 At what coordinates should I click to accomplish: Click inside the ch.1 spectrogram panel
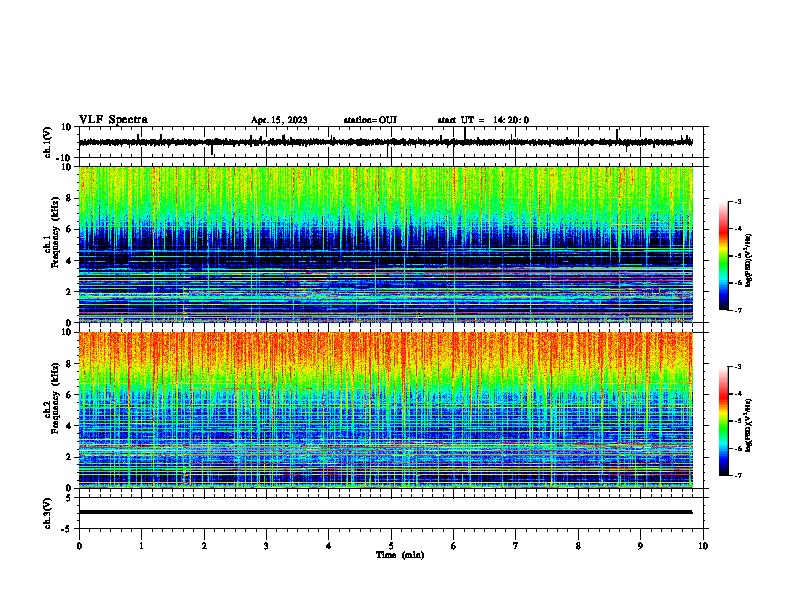[386, 244]
